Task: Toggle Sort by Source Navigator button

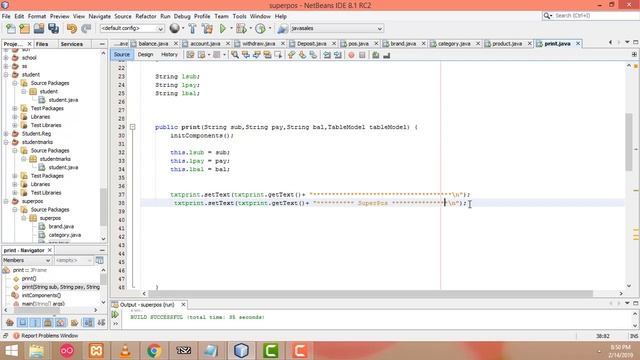Action: pyautogui.click(x=101, y=323)
